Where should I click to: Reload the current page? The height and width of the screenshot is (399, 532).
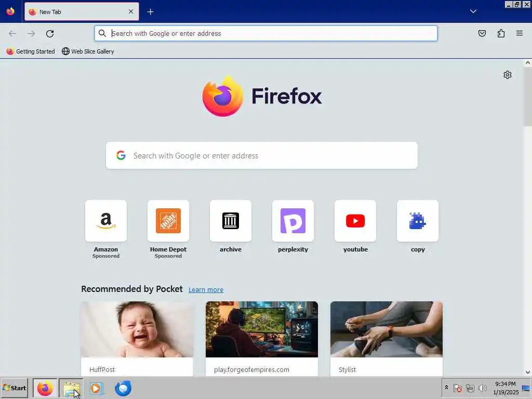[x=50, y=33]
